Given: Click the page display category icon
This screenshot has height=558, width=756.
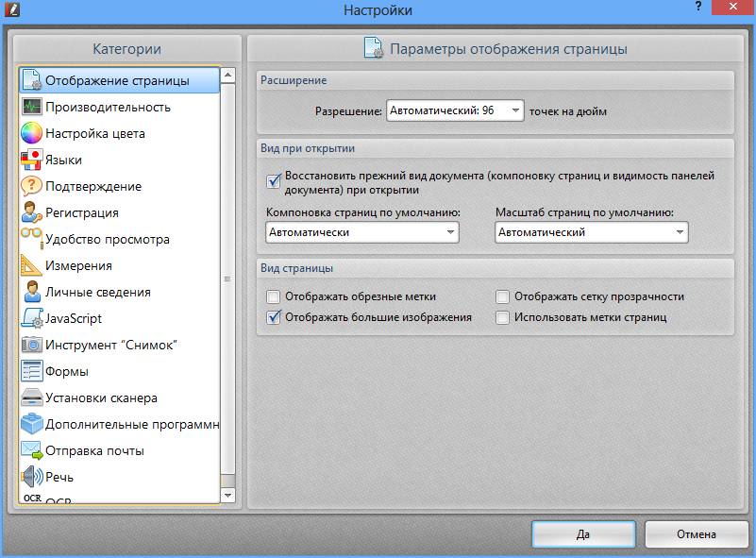Looking at the screenshot, I should point(32,80).
